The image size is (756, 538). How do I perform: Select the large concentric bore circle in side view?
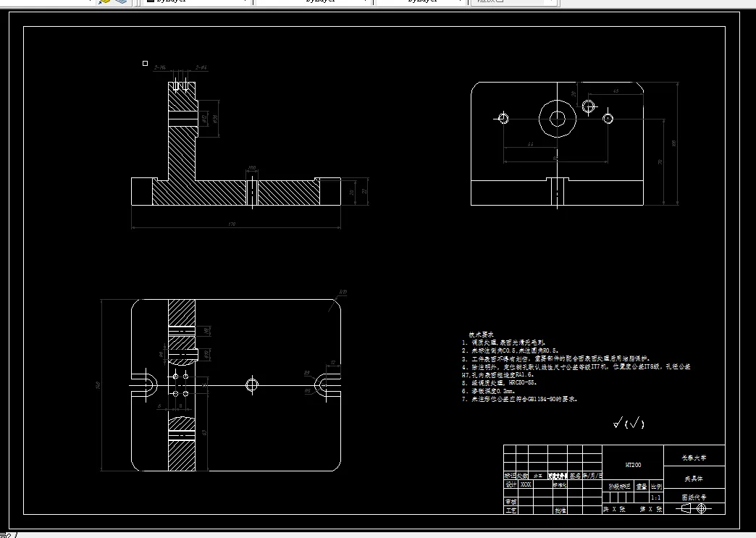coord(558,118)
